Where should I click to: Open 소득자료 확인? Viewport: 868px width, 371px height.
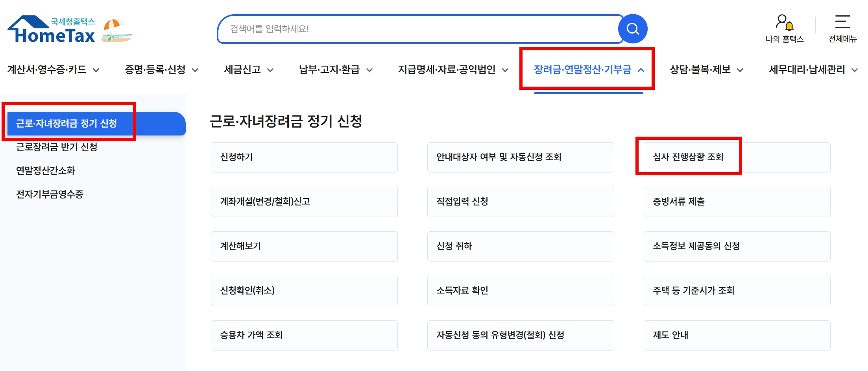pos(520,291)
